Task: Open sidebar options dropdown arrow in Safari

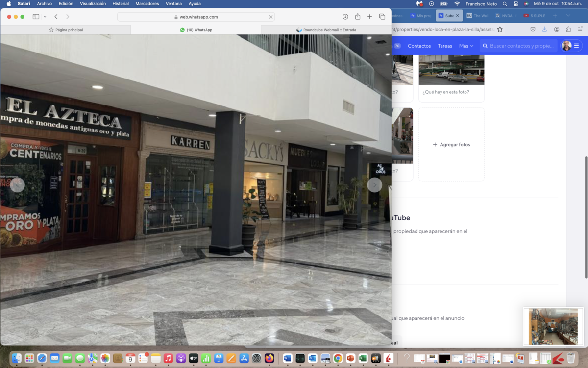Action: pyautogui.click(x=45, y=17)
